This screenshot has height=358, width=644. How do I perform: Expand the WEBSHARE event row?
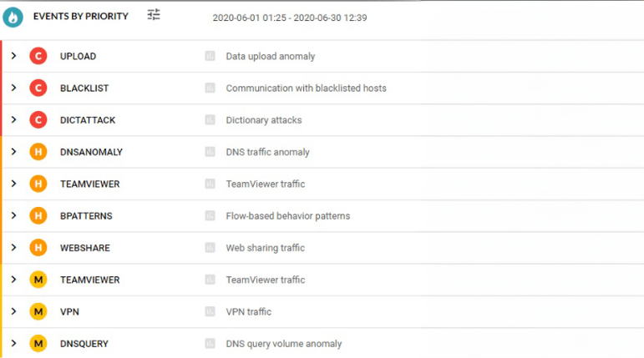[14, 248]
